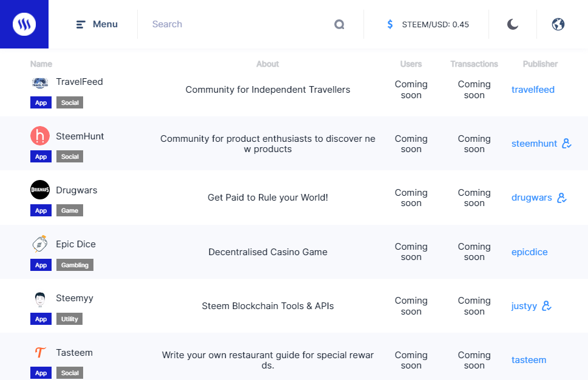
Task: Click the Social tag under TravelFeed
Action: tap(70, 102)
